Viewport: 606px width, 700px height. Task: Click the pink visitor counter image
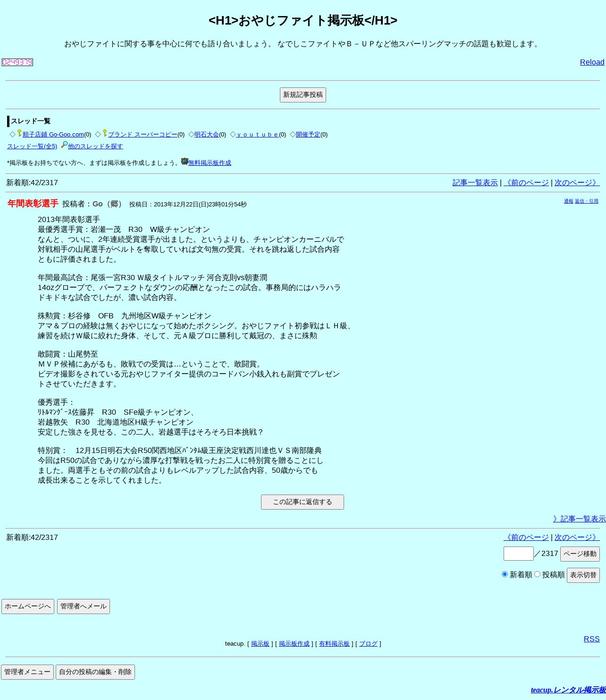[17, 62]
